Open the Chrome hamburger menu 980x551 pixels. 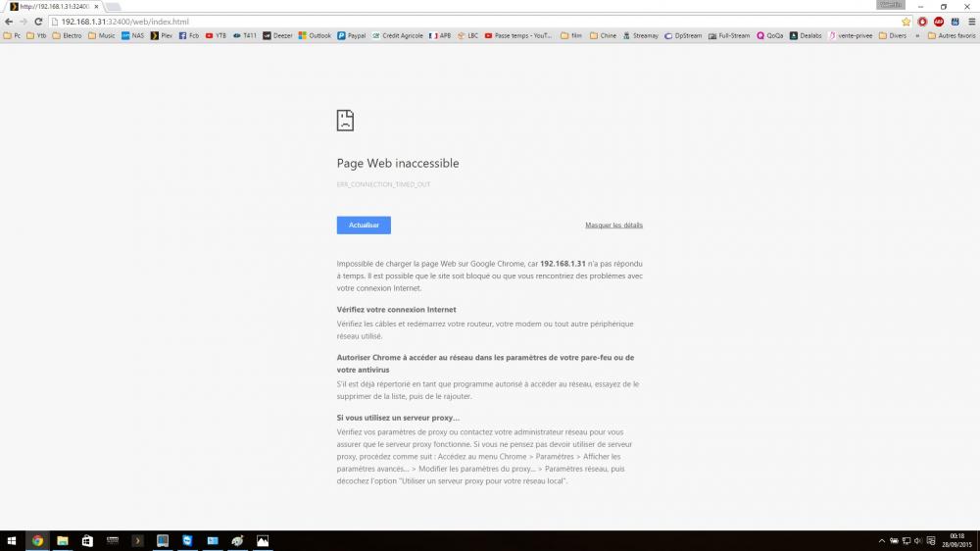tap(971, 22)
